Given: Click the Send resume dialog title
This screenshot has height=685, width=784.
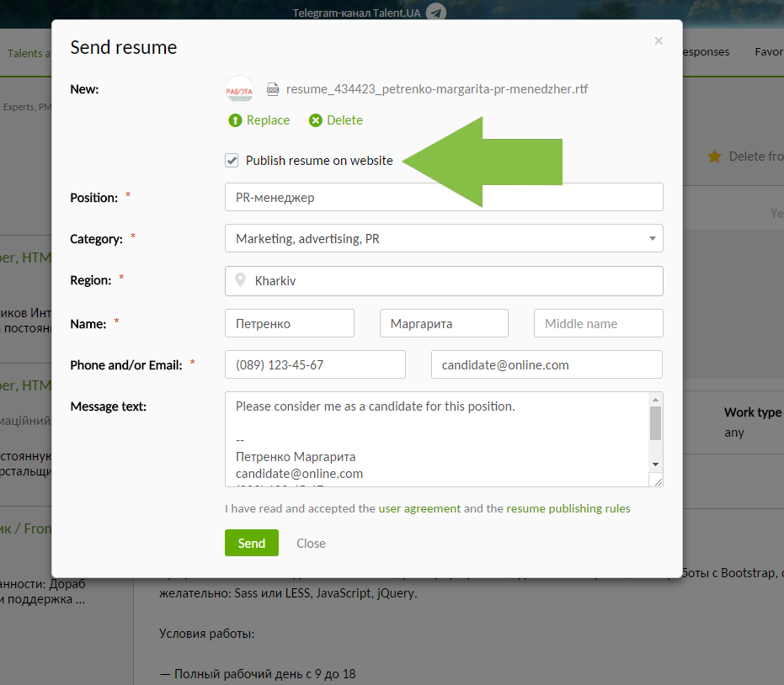Looking at the screenshot, I should pyautogui.click(x=124, y=47).
